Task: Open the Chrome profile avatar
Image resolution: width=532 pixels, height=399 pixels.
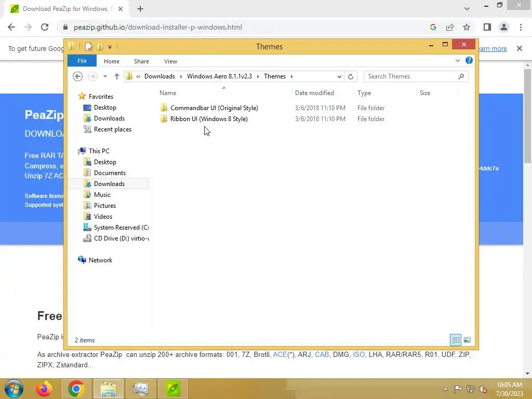Action: tap(504, 27)
